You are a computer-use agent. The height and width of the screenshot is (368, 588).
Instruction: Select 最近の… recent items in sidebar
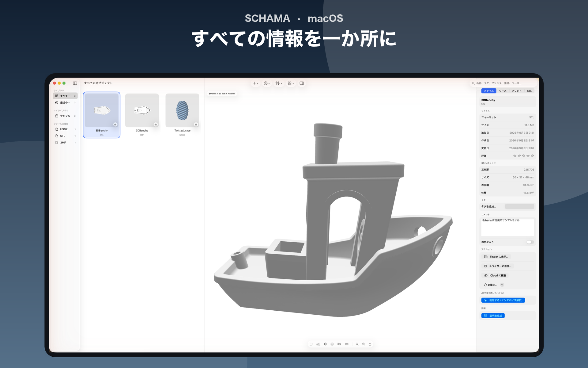point(65,103)
